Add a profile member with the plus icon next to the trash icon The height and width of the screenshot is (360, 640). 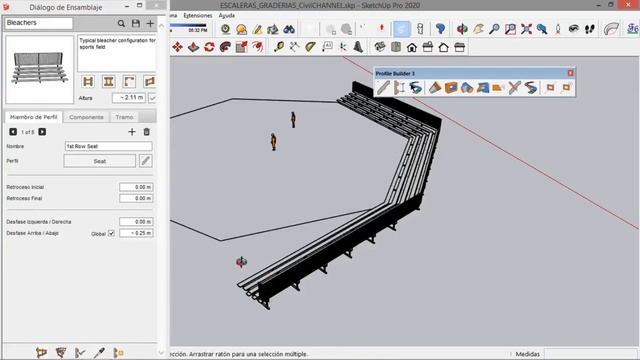pyautogui.click(x=132, y=132)
